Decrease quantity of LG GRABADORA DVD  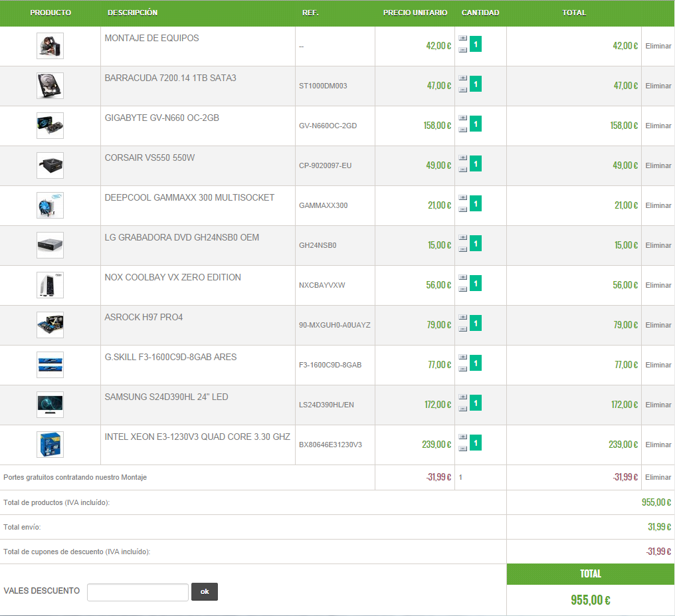tap(463, 249)
